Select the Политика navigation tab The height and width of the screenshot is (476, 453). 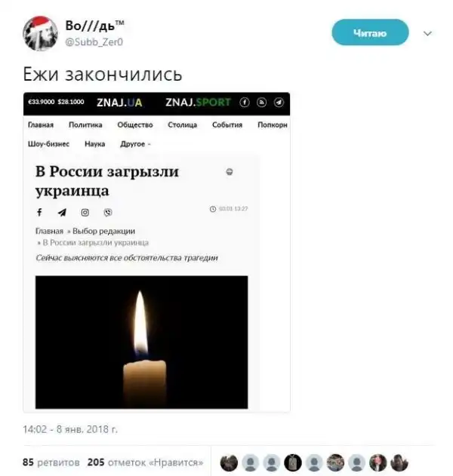(85, 124)
